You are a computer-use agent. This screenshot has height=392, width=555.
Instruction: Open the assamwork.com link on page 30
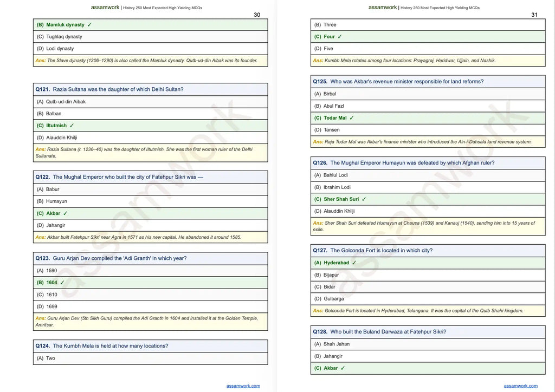(243, 386)
